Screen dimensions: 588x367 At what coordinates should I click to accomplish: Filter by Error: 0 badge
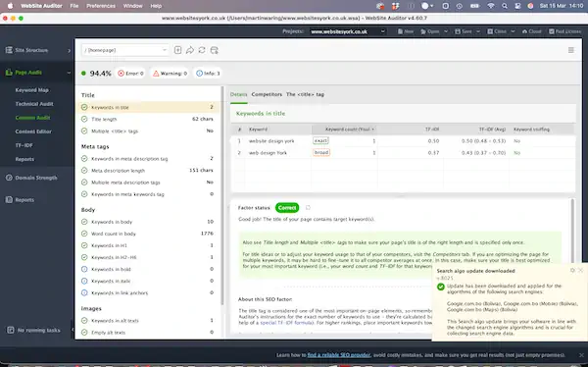130,74
